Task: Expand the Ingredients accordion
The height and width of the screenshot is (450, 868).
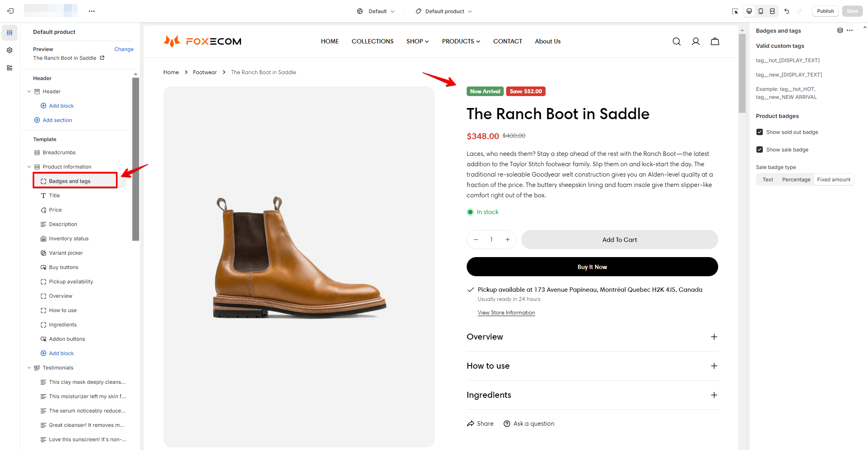Action: [592, 395]
